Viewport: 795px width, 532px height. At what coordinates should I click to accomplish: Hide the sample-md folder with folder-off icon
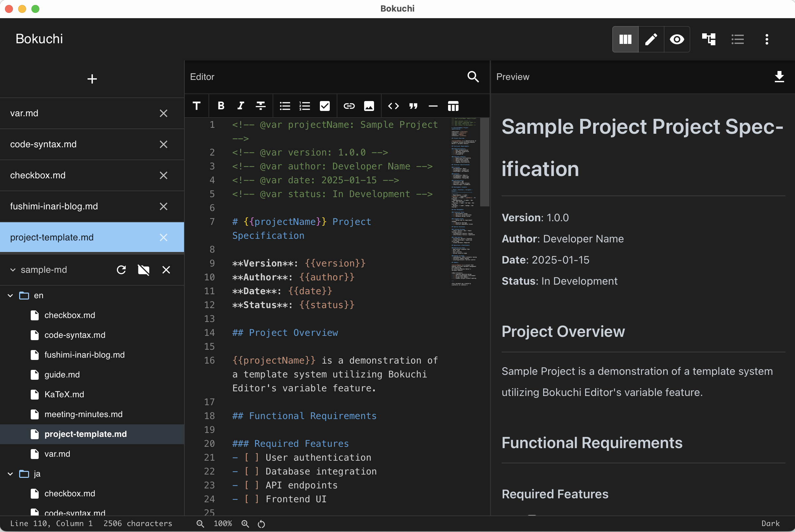(x=144, y=270)
